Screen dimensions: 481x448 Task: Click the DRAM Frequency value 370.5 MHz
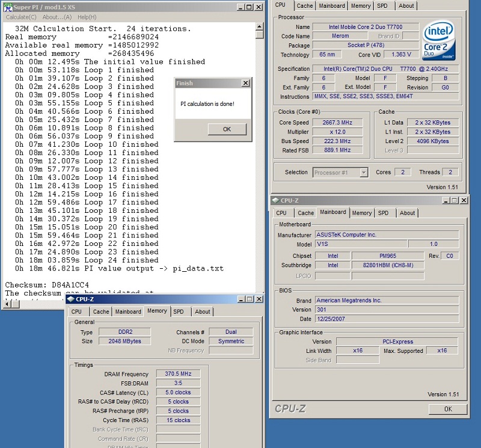pyautogui.click(x=178, y=374)
